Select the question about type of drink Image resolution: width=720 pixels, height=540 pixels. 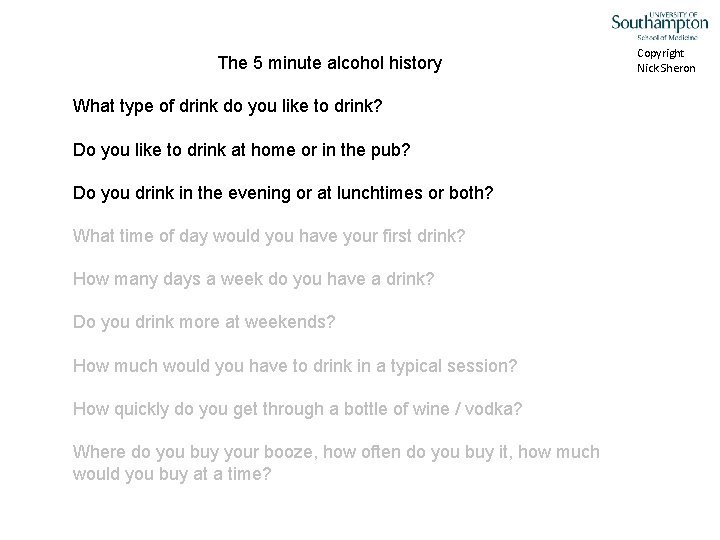tap(229, 105)
